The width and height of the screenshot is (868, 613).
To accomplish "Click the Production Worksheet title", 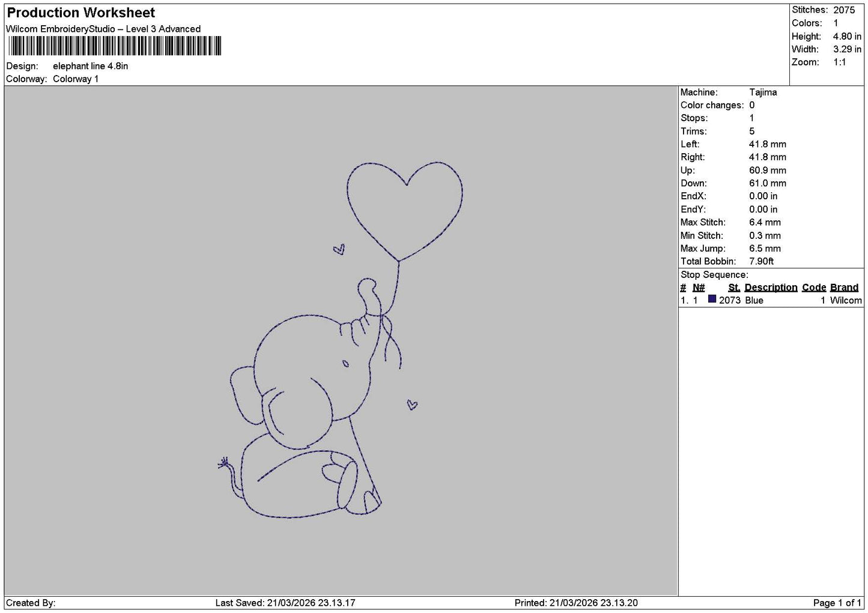I will [80, 13].
